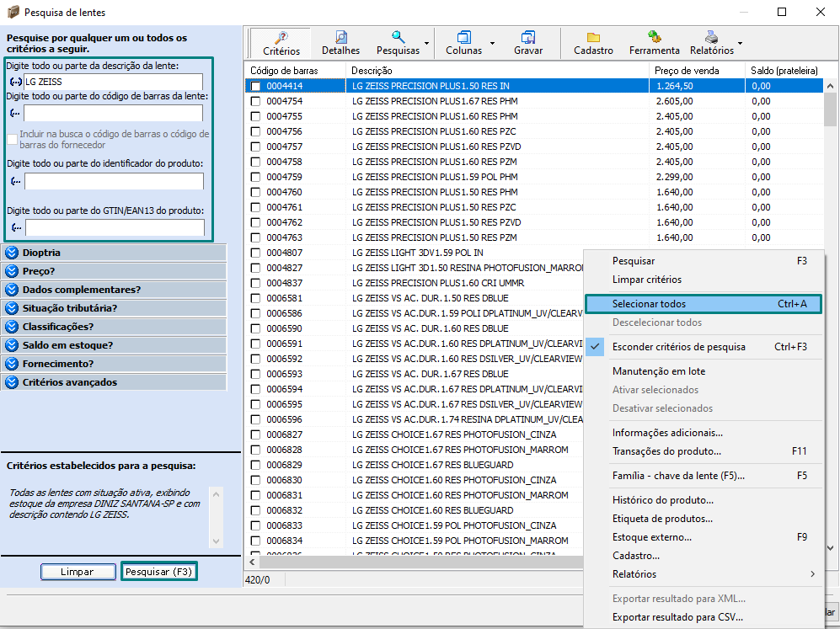This screenshot has width=840, height=629.
Task: Click the Pesquisar (F3) button
Action: pos(158,572)
